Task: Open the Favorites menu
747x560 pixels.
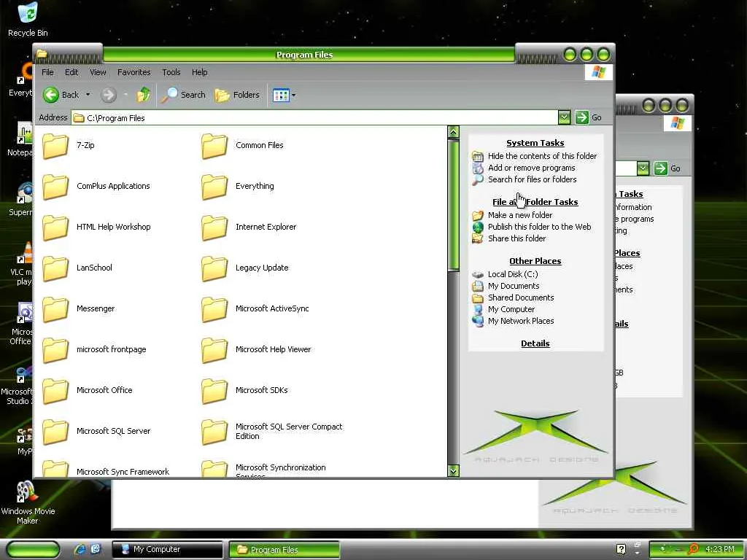Action: [134, 72]
